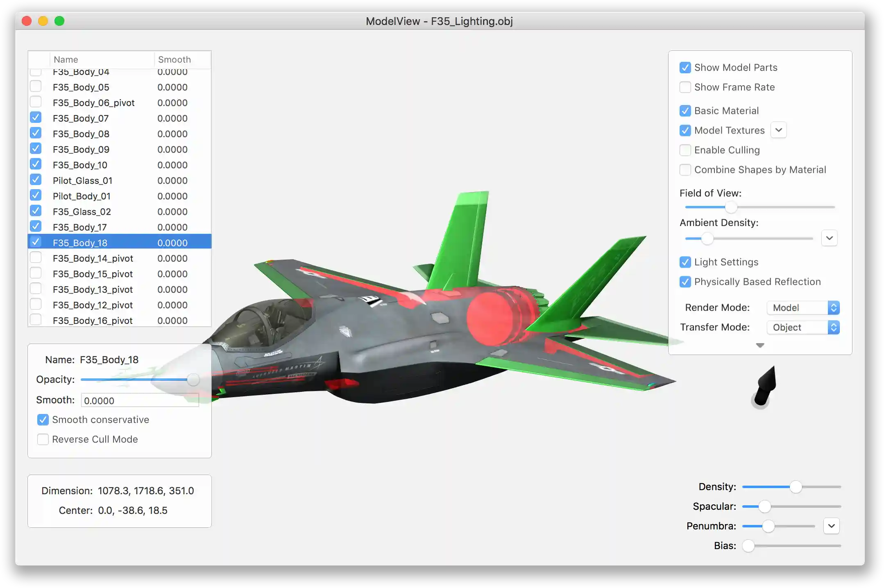Open the Transfer Mode popup menu

(x=803, y=327)
